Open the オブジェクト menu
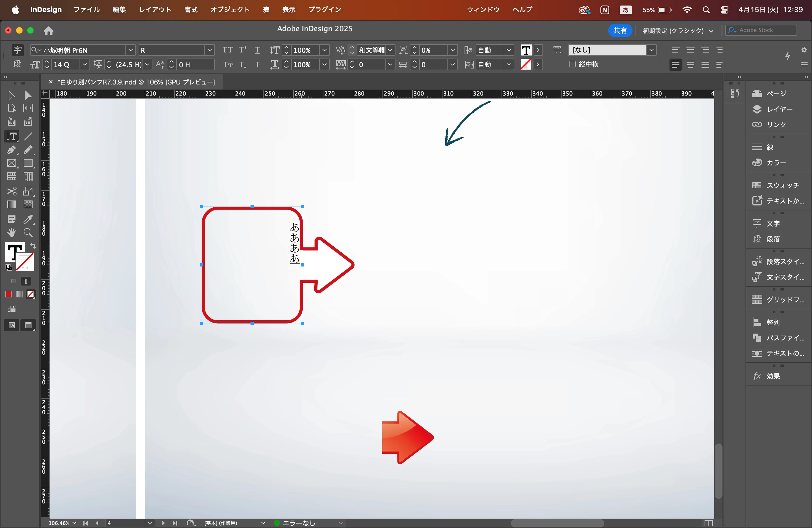Screen dimensions: 812x528 click(230, 10)
